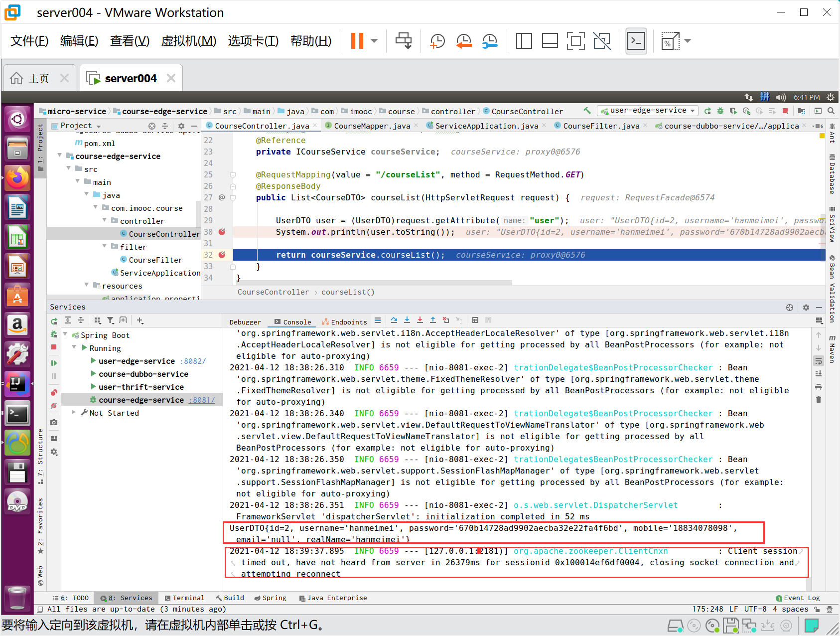
Task: Click Mute Breakpoints icon in Services sidebar
Action: click(54, 406)
